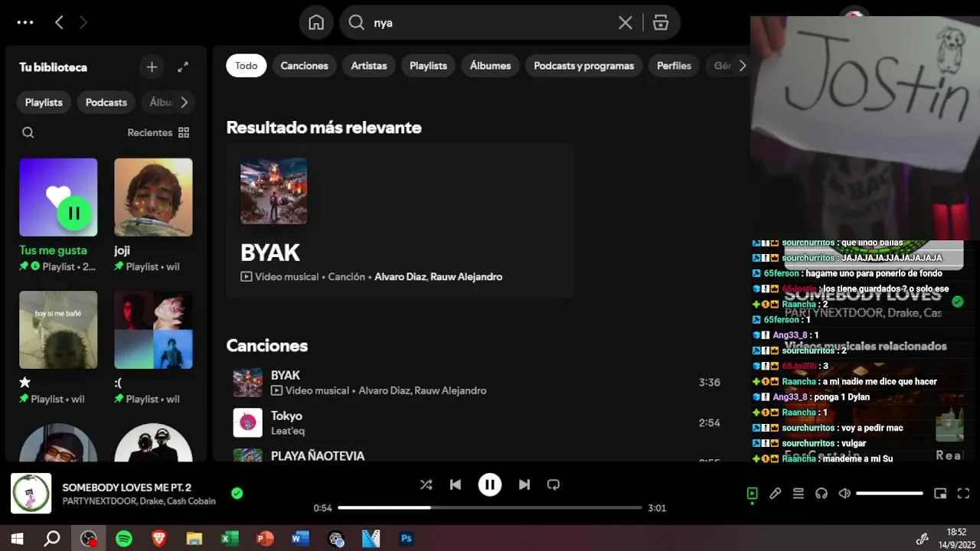Viewport: 980px width, 551px height.
Task: Open PowerPoint from the taskbar
Action: click(265, 539)
